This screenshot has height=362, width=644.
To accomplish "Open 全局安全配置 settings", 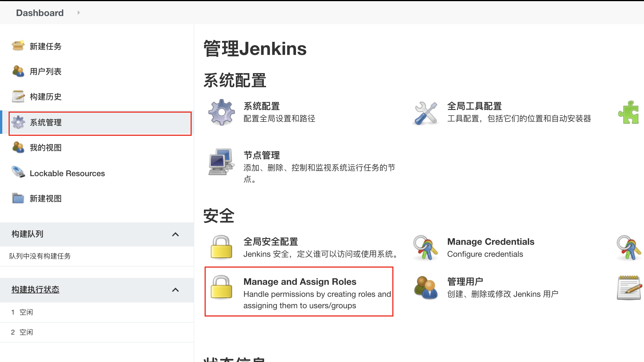I will [271, 242].
